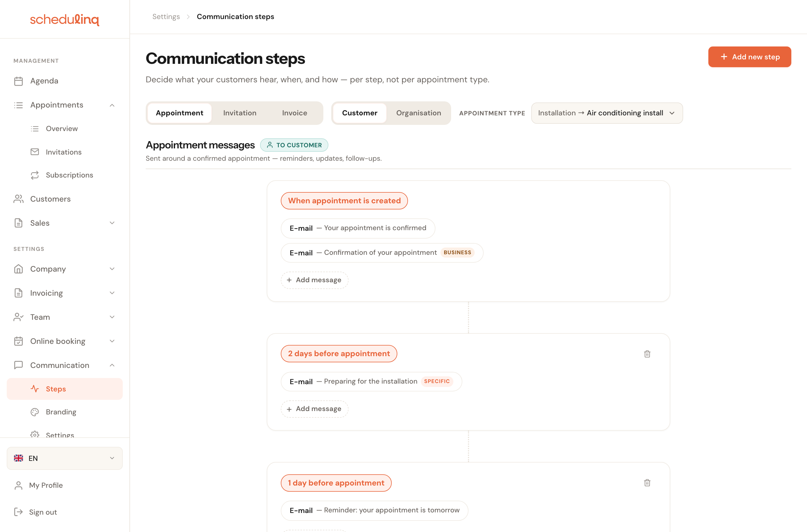
Task: Switch to the Appointment tab
Action: coord(179,113)
